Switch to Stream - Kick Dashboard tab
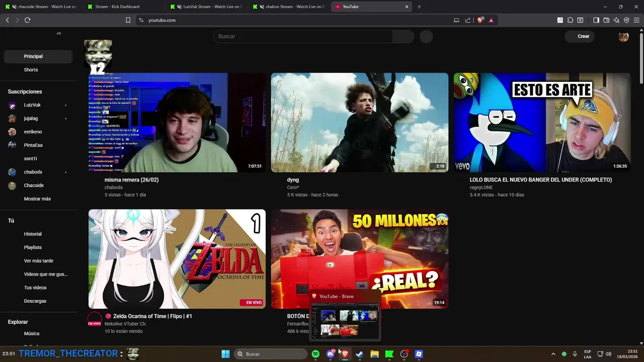This screenshot has width=644, height=362. pyautogui.click(x=123, y=7)
